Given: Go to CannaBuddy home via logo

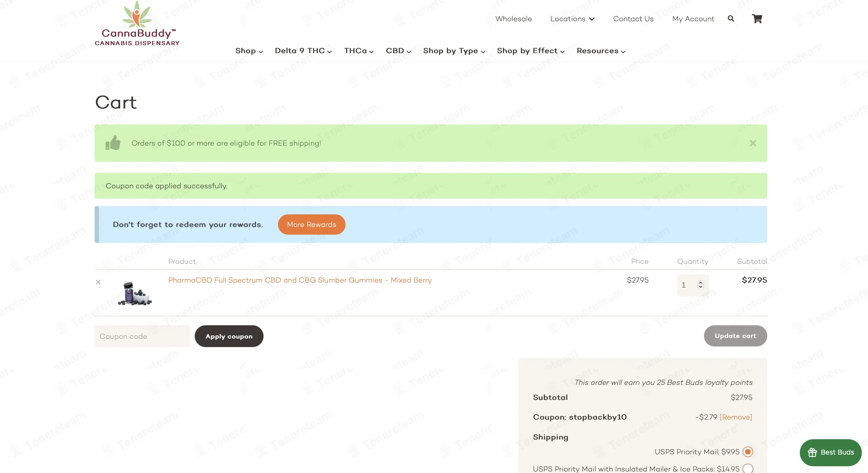Looking at the screenshot, I should click(x=137, y=24).
